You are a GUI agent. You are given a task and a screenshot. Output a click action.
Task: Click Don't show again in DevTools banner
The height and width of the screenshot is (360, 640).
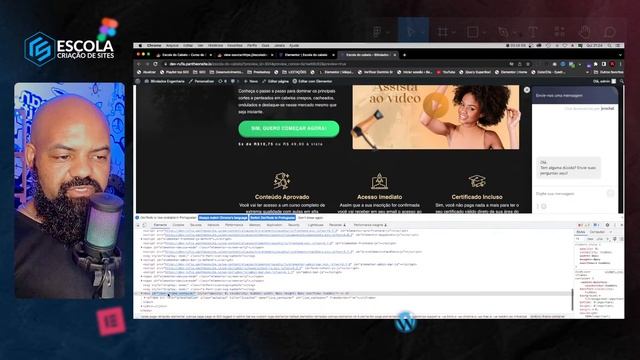click(x=310, y=218)
